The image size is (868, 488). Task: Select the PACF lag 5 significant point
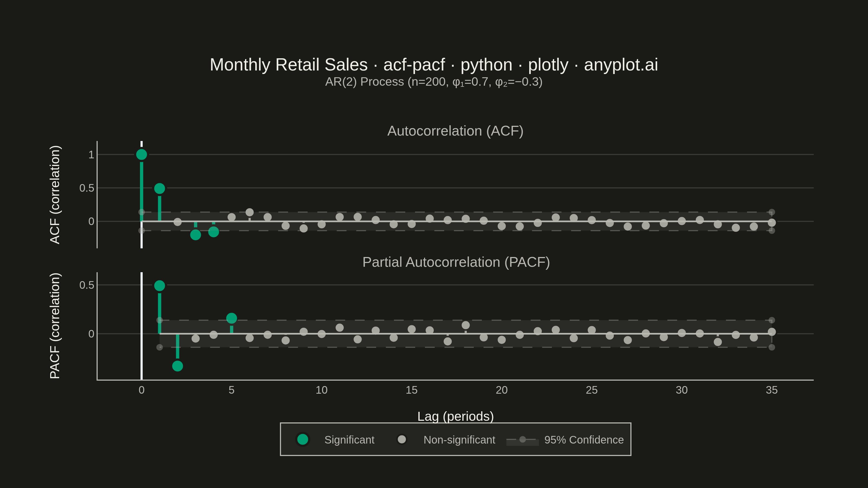[x=231, y=318]
